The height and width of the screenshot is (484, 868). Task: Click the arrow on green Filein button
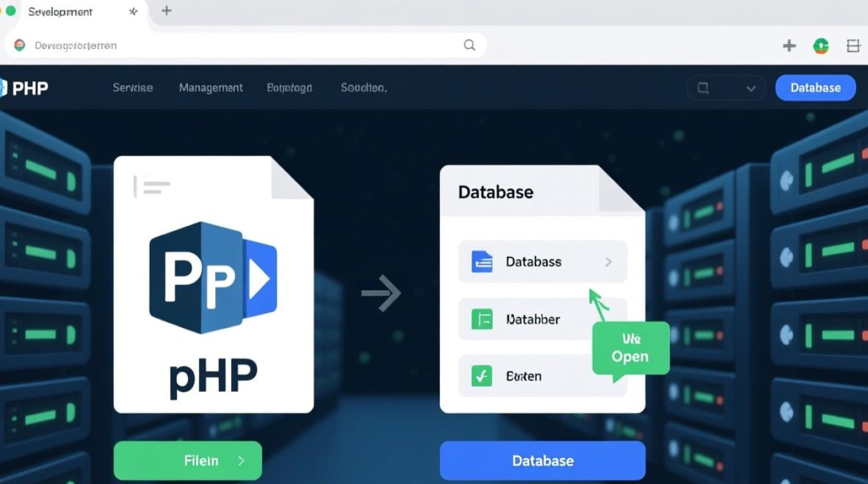(241, 461)
